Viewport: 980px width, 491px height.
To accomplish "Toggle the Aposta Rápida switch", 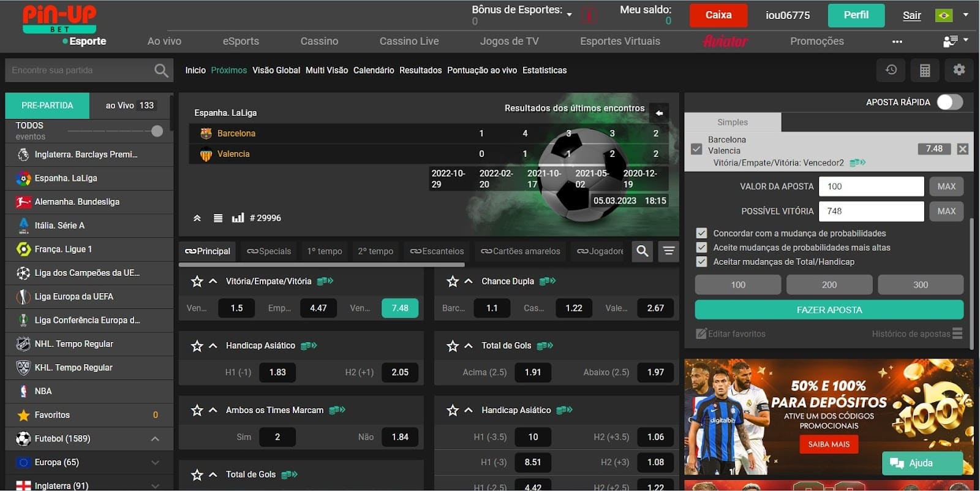I will pyautogui.click(x=949, y=102).
